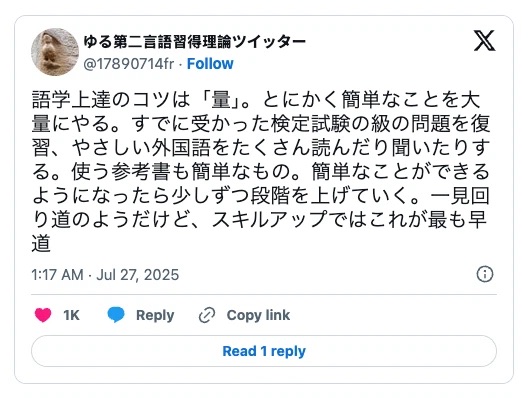
Task: Click the スキルアップ phrase in tweet
Action: tap(270, 219)
